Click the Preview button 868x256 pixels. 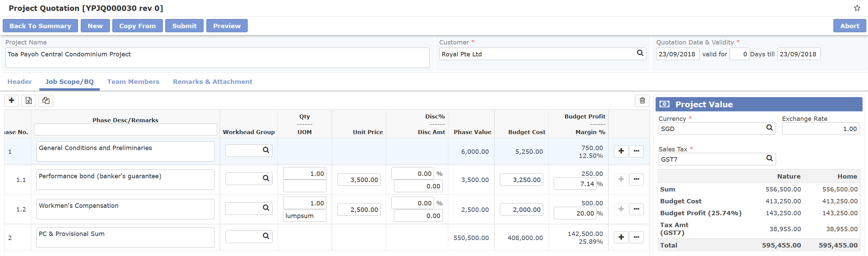(x=227, y=26)
